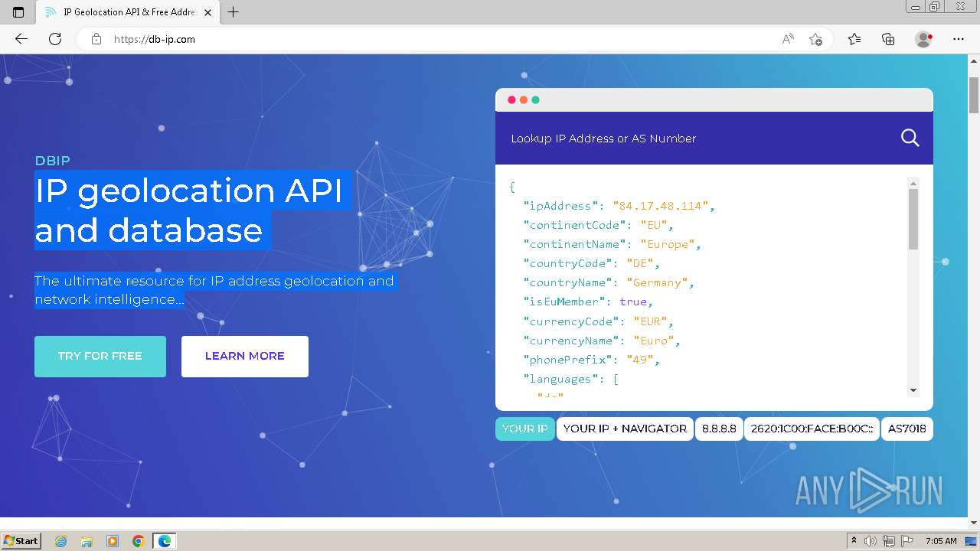
Task: Click the JSON panel scroll-down arrow
Action: pos(913,390)
